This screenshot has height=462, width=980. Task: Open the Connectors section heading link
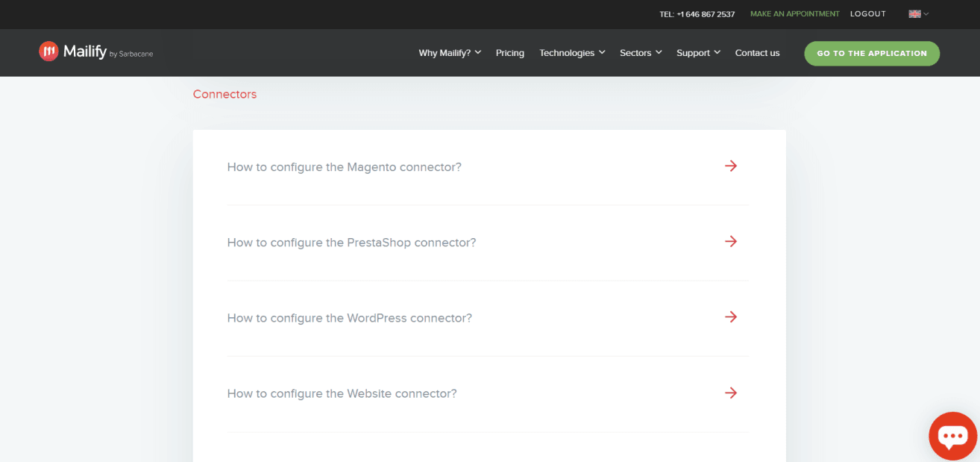pyautogui.click(x=224, y=94)
